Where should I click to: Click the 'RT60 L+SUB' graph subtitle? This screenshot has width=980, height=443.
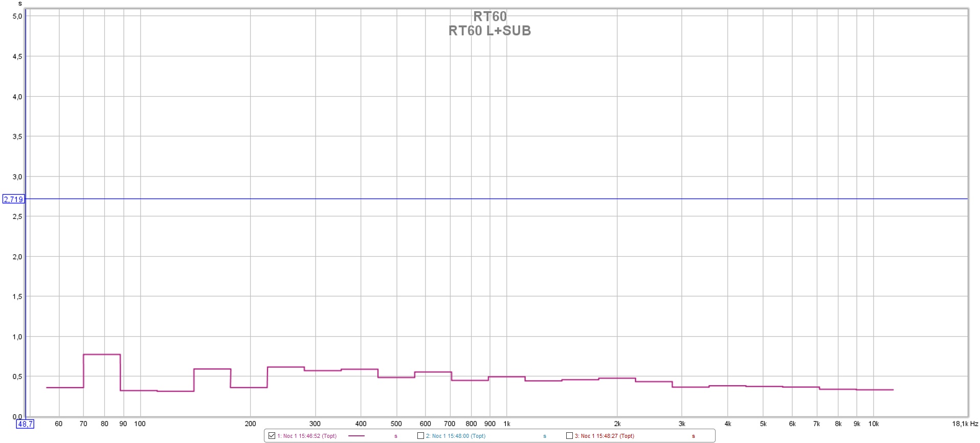[x=489, y=31]
